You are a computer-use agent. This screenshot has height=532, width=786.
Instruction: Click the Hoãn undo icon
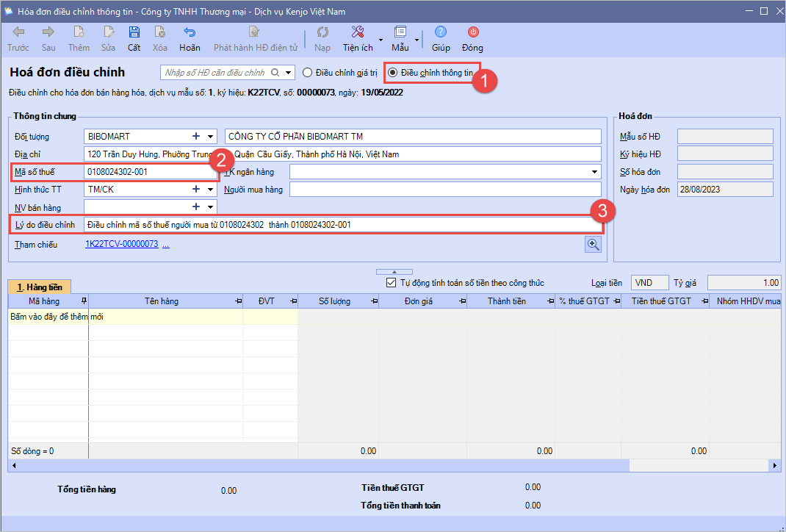(x=190, y=32)
